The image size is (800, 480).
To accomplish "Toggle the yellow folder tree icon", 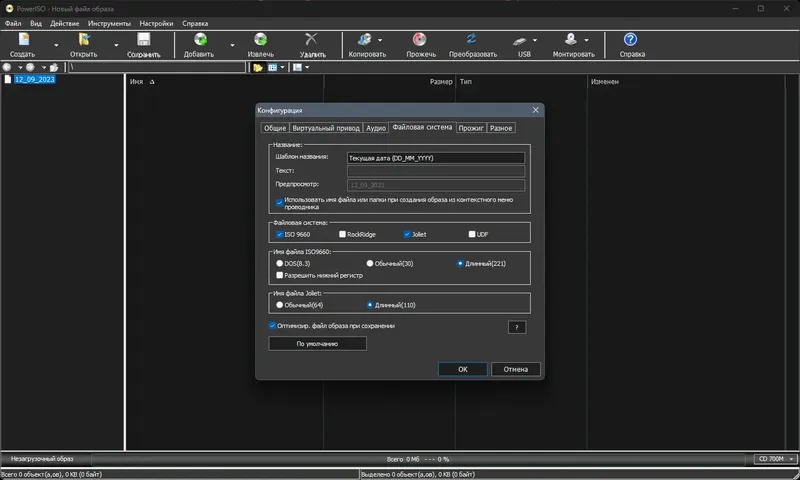I will pos(258,67).
